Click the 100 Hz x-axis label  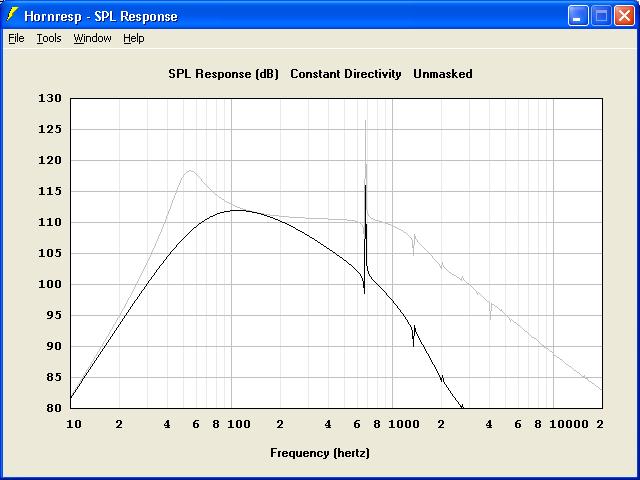pyautogui.click(x=239, y=424)
